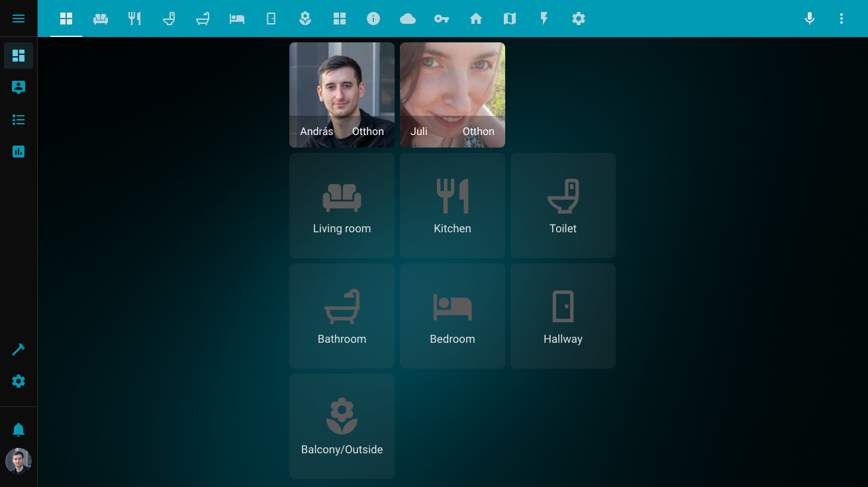Open the Bathroom card

342,316
